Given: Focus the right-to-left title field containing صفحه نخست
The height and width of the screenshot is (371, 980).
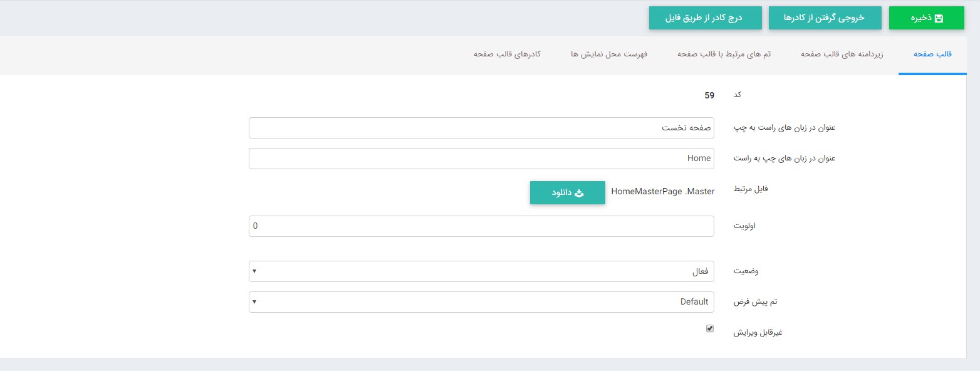Looking at the screenshot, I should 481,128.
